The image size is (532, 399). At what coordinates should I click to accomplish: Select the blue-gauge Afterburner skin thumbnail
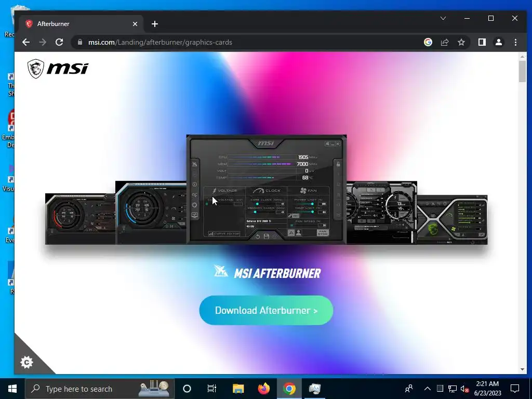pos(151,212)
